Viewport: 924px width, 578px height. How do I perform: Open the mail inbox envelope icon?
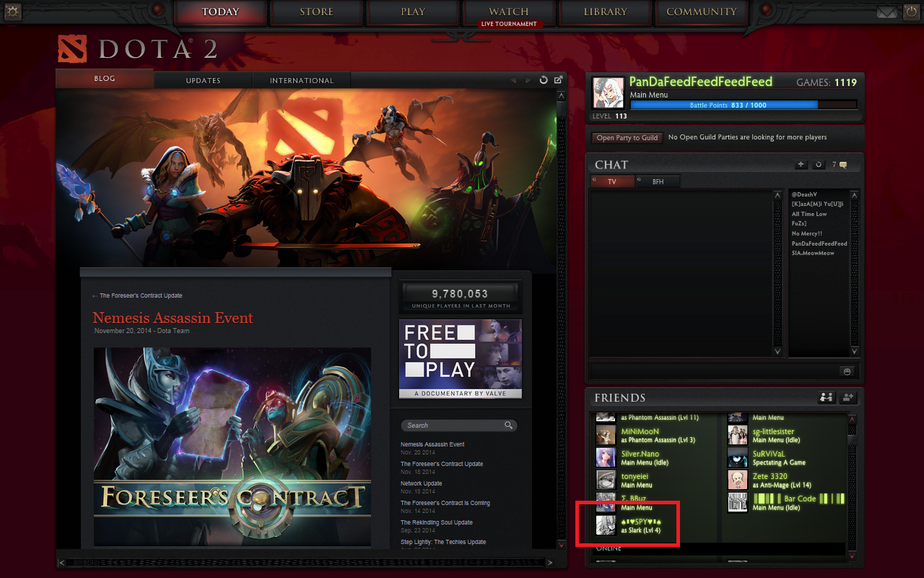pos(886,12)
